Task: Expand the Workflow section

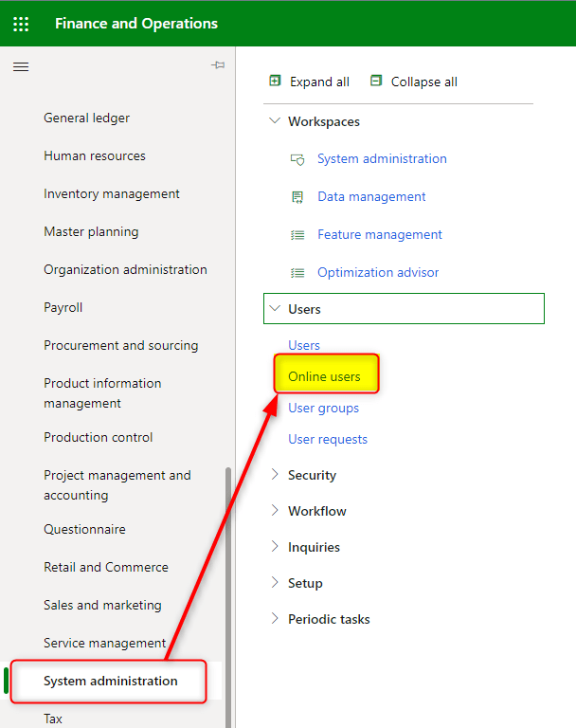Action: coord(275,511)
